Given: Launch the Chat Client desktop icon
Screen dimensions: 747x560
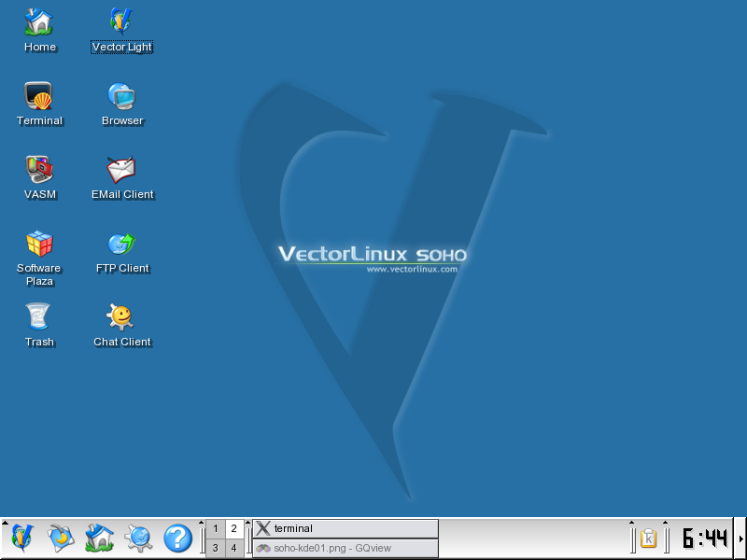Looking at the screenshot, I should tap(121, 317).
